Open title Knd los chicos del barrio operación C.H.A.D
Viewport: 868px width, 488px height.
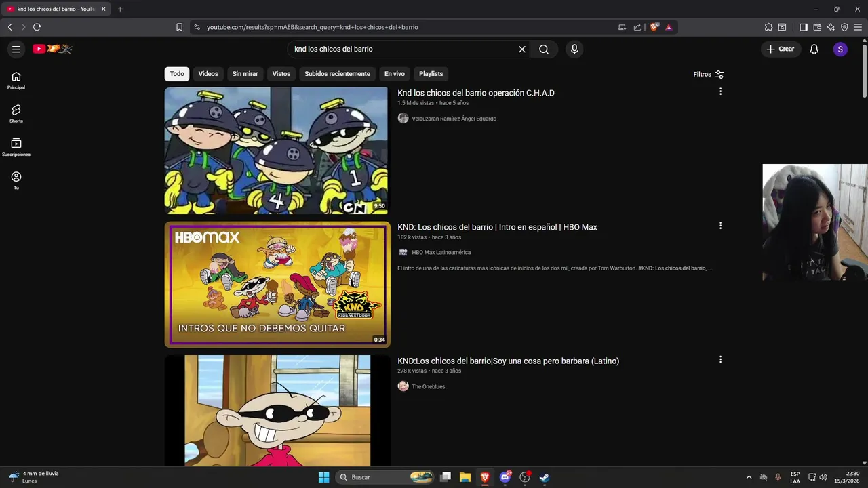476,93
